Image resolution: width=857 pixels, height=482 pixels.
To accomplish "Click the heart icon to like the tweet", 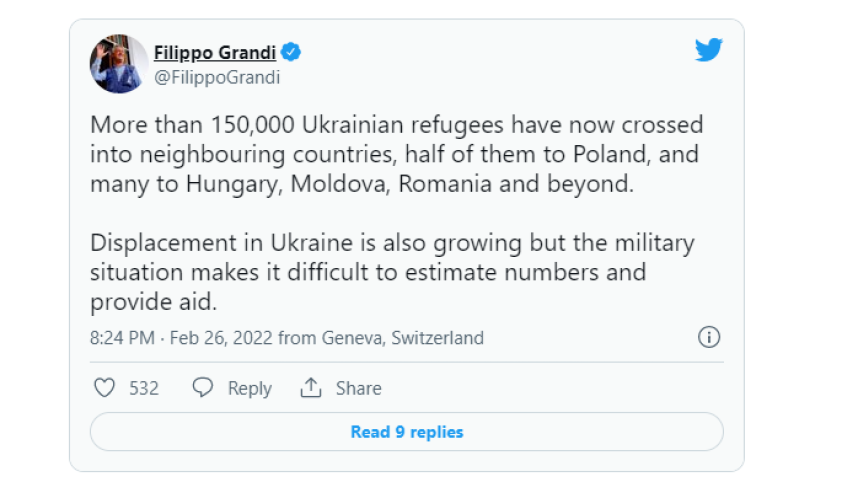I will click(104, 388).
